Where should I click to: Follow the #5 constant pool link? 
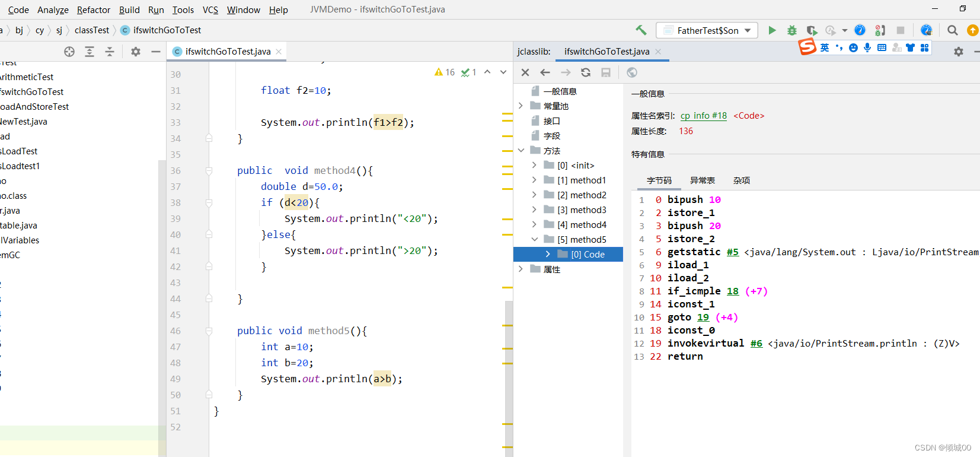pos(733,252)
